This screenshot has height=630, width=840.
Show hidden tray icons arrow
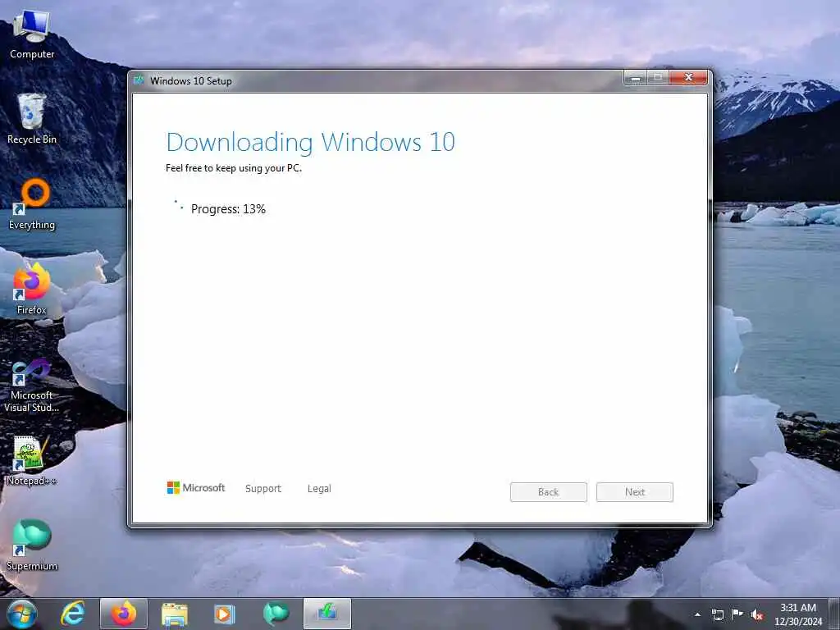pos(697,614)
